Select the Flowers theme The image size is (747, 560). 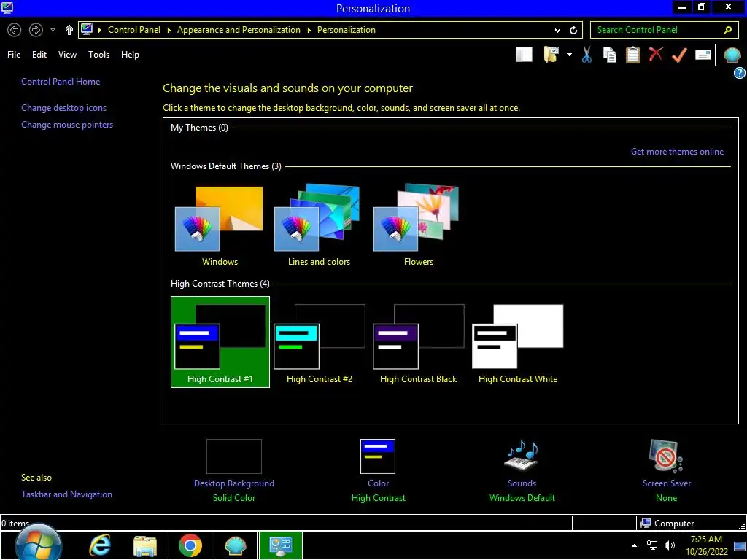(418, 225)
